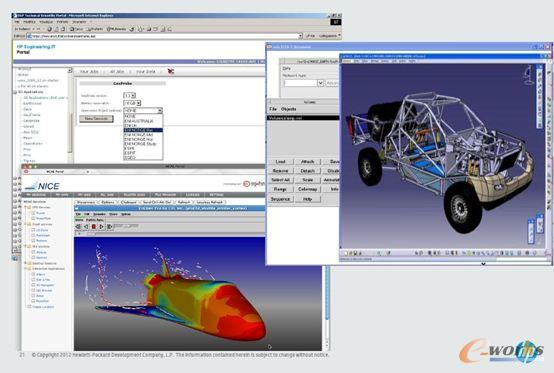
Task: Click the Internet Explorer address bar
Action: 164,36
